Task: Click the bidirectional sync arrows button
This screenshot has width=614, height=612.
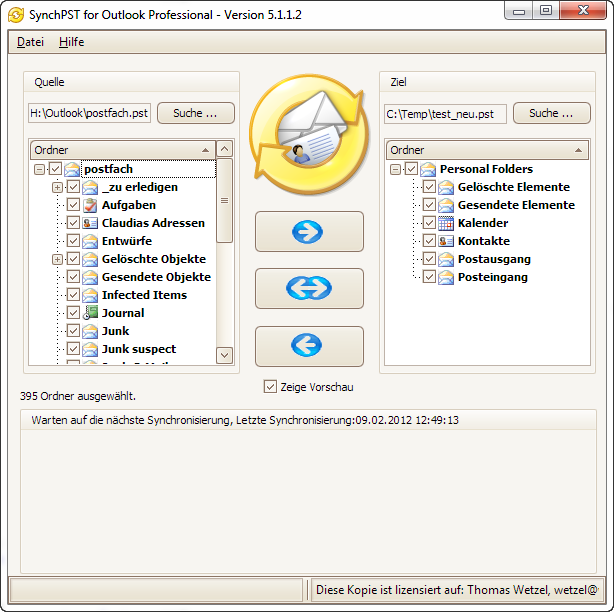Action: pyautogui.click(x=309, y=289)
